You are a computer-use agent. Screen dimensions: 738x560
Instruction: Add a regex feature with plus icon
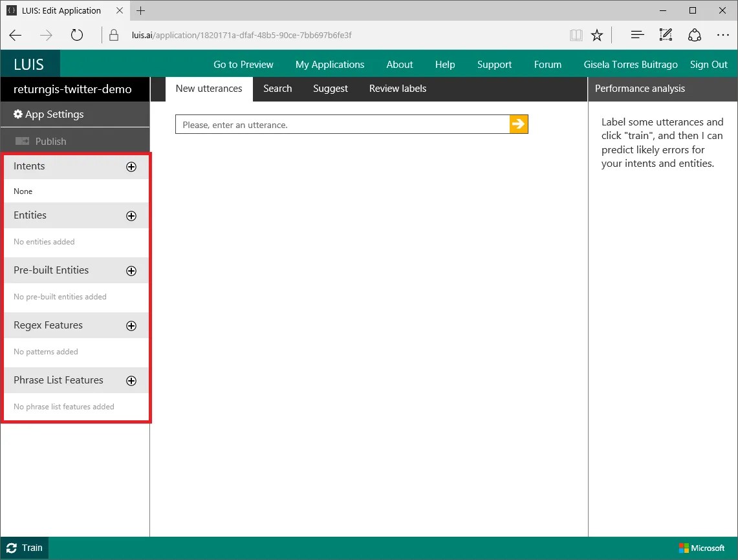tap(131, 326)
